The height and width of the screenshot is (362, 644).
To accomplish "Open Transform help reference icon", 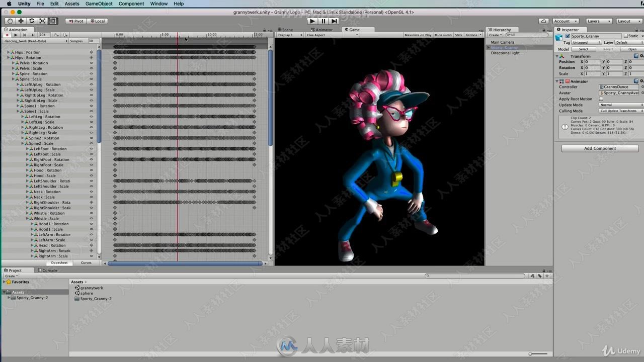I will [x=636, y=56].
